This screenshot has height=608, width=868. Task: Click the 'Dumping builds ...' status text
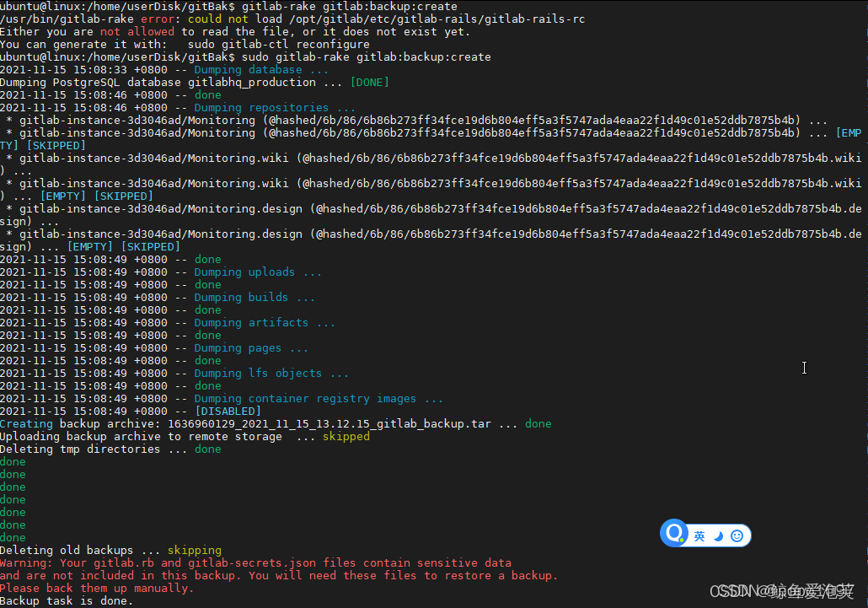255,298
